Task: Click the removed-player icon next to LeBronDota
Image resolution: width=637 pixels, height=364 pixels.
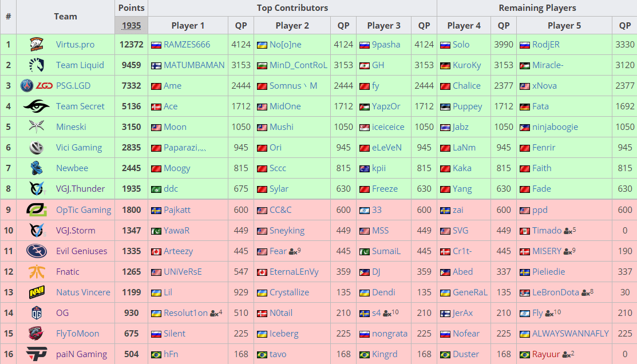Action: pyautogui.click(x=585, y=293)
